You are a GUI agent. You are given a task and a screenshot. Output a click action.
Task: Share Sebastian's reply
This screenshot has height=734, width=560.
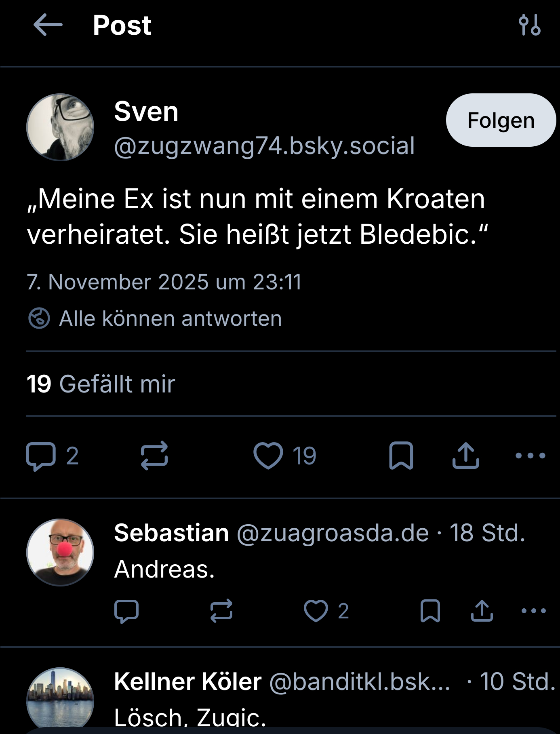pos(482,611)
